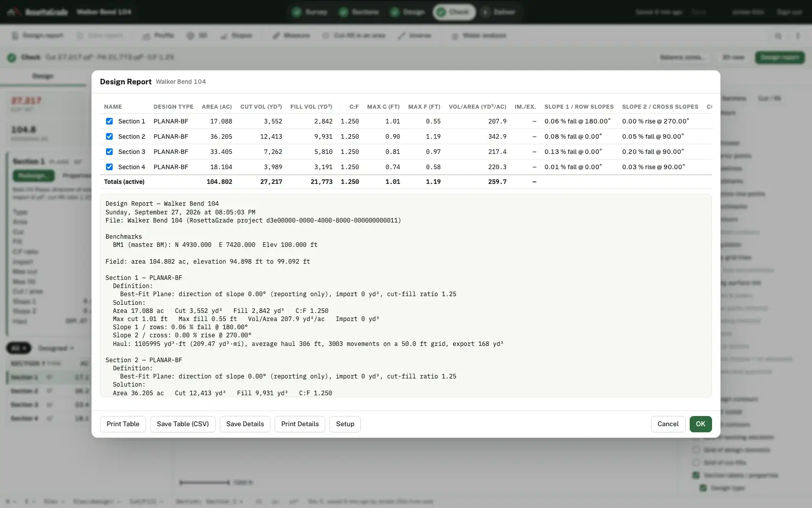
Task: Click the NAME column header
Action: [113, 107]
